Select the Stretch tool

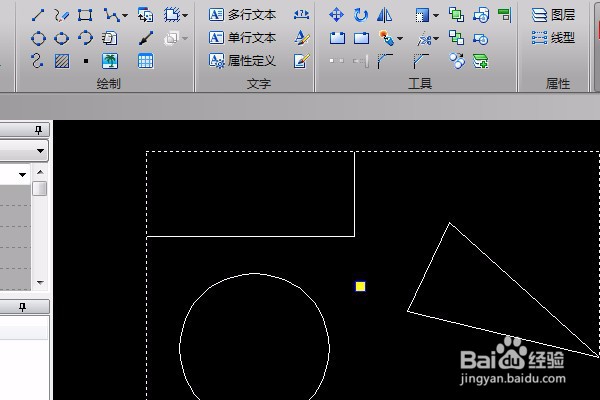422,16
